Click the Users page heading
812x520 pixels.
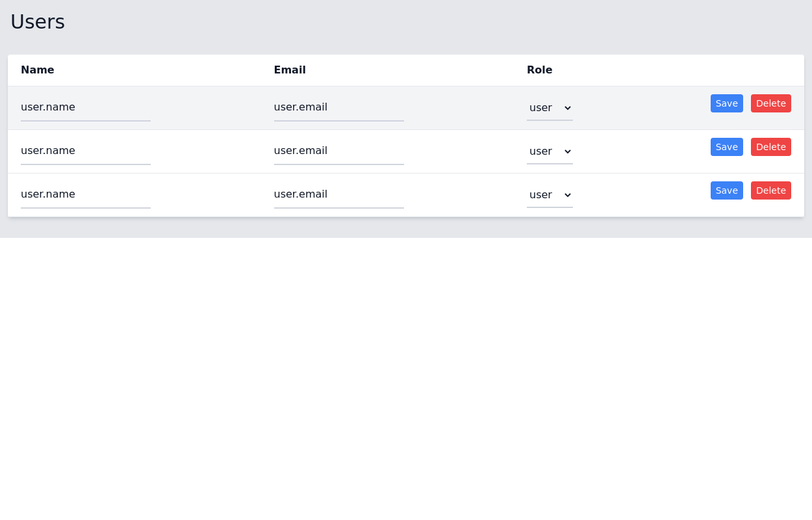click(37, 21)
